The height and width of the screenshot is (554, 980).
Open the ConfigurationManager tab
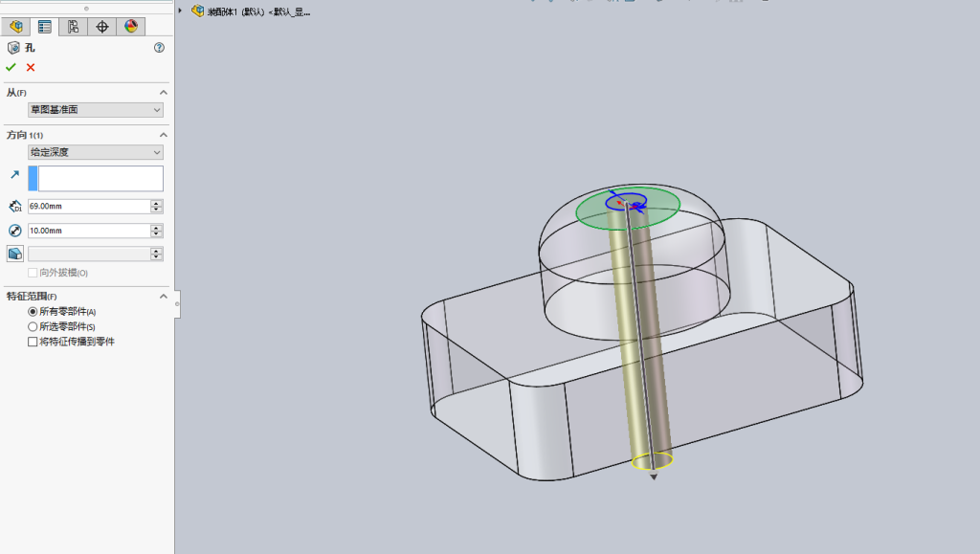coord(73,26)
